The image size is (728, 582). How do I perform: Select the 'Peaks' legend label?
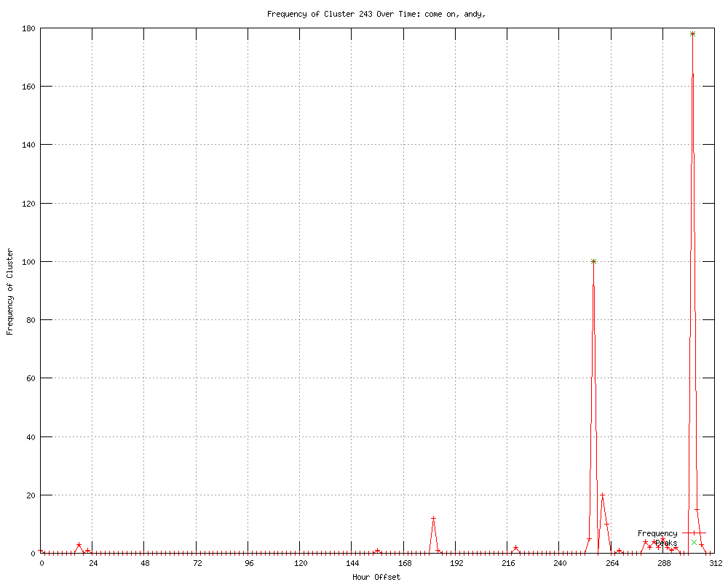coord(666,543)
